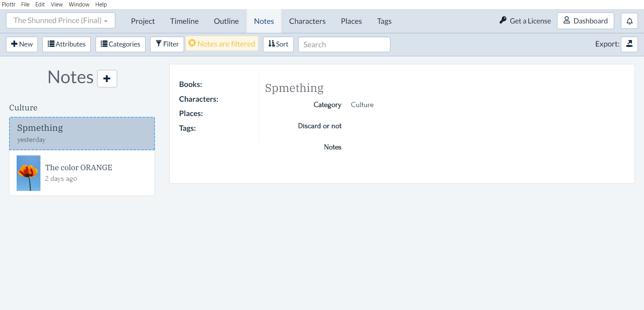644x310 pixels.
Task: Click the Export icon button
Action: tap(629, 44)
